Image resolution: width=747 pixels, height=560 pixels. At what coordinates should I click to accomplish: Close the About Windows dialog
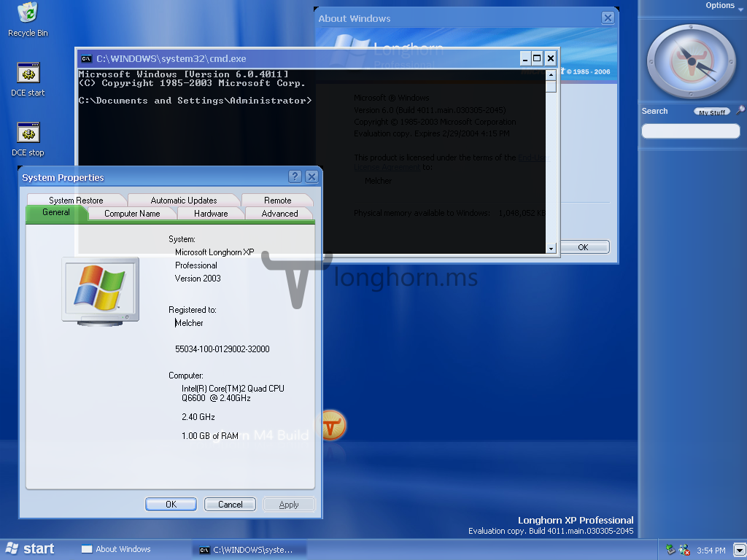(x=608, y=18)
